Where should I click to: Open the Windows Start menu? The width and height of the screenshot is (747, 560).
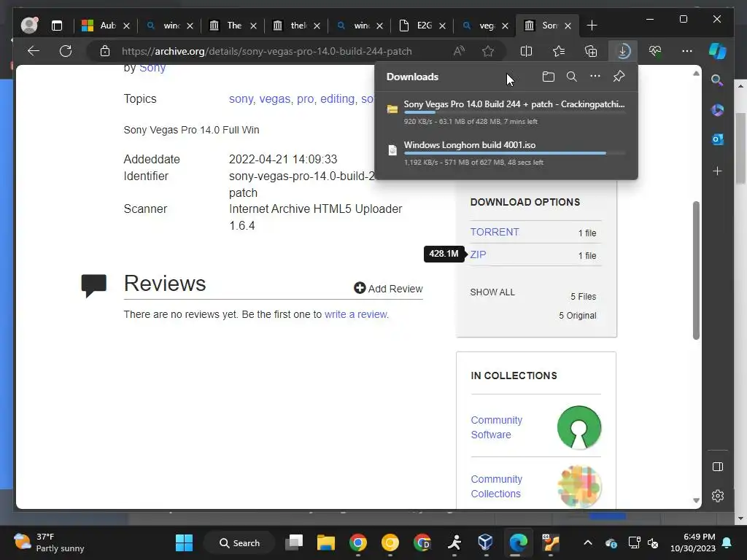[184, 542]
